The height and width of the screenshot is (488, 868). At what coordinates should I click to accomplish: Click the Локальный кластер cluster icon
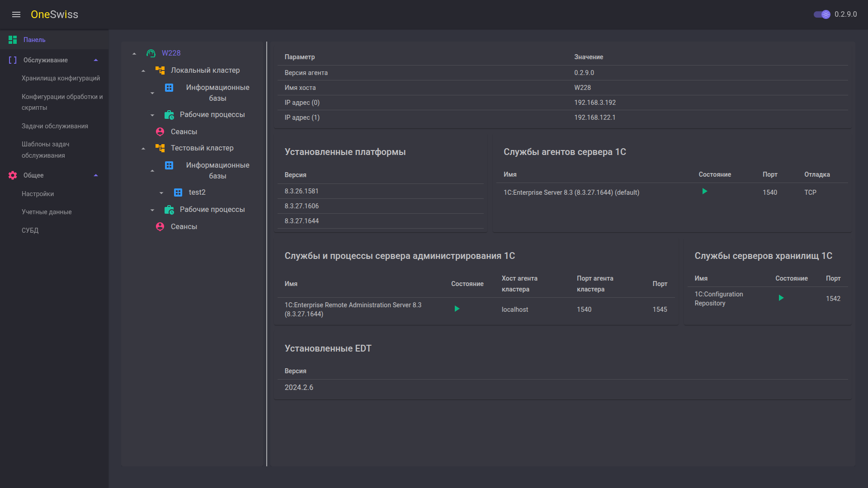(x=160, y=70)
